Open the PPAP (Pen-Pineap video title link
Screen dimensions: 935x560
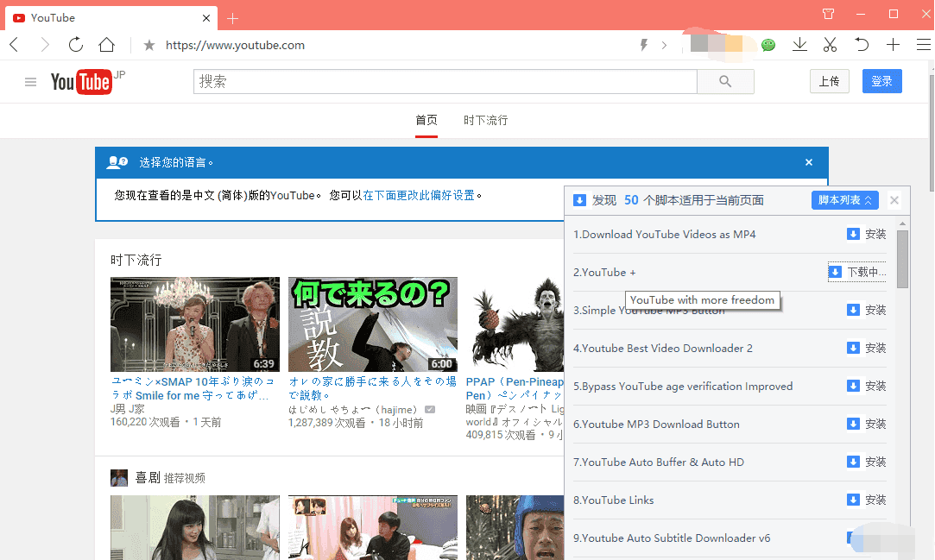point(515,387)
